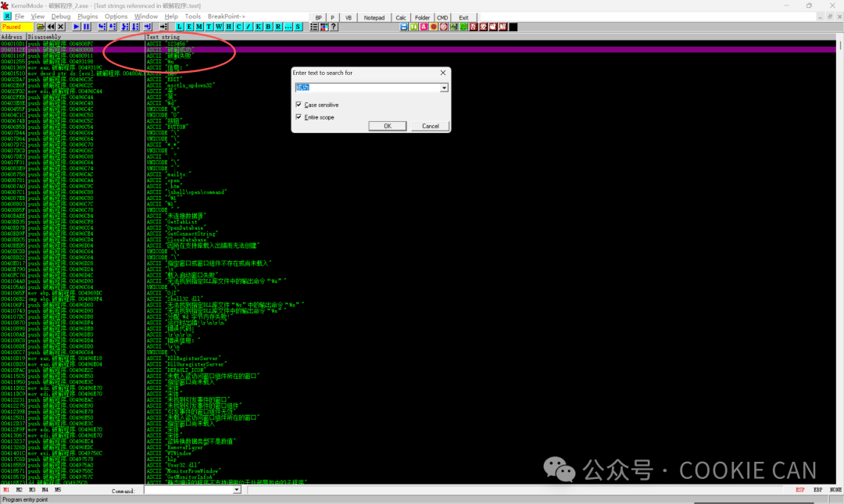The width and height of the screenshot is (844, 504).
Task: Open the Debug menu
Action: [61, 16]
